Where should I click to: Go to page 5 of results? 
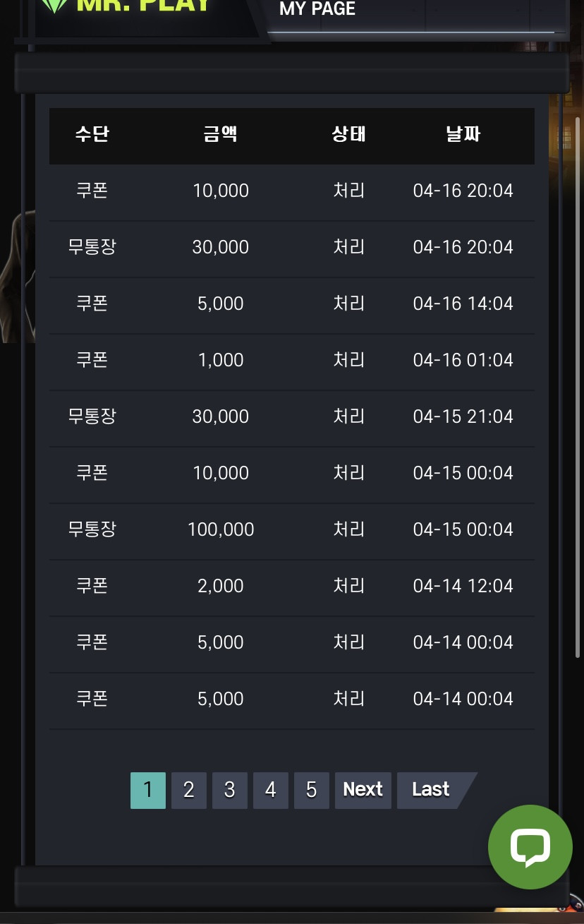click(311, 790)
